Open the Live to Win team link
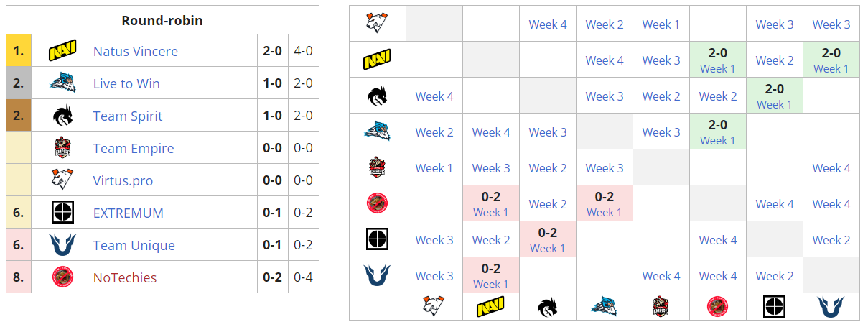868x327 pixels. [126, 84]
